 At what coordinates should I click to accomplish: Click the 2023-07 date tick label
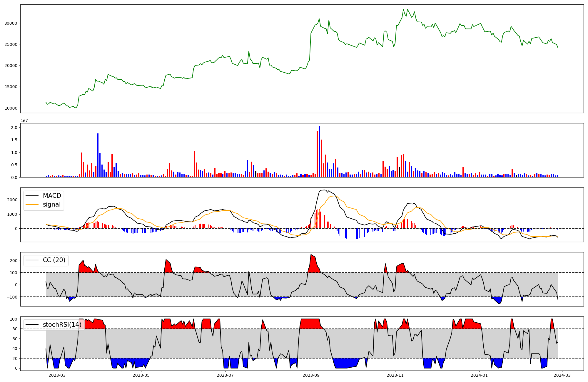pyautogui.click(x=225, y=375)
